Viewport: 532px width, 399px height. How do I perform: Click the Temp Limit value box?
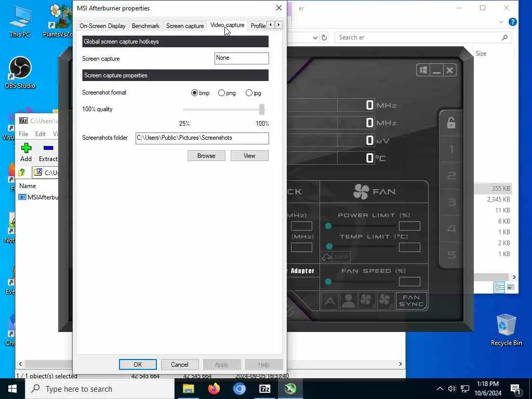[x=409, y=247]
